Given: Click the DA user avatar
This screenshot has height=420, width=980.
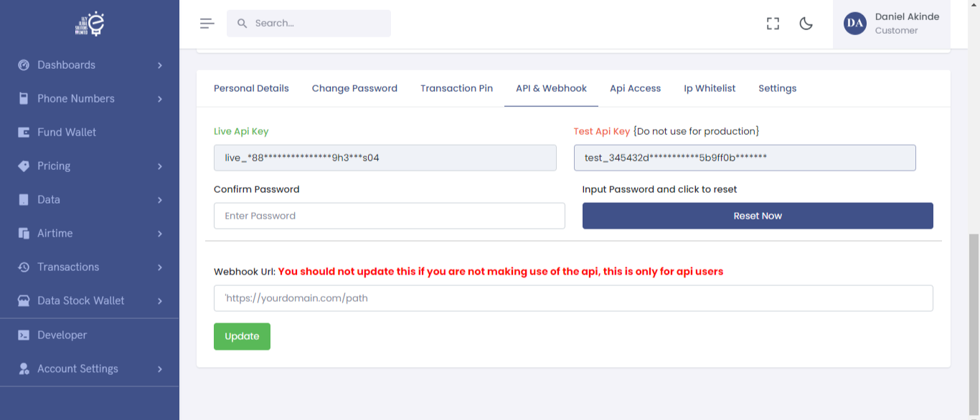Looking at the screenshot, I should tap(854, 24).
